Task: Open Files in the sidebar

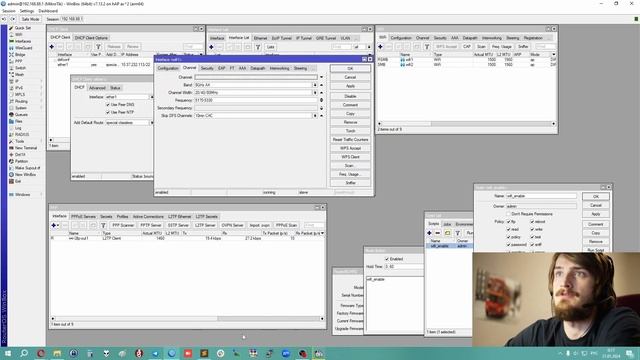Action: pyautogui.click(x=18, y=121)
